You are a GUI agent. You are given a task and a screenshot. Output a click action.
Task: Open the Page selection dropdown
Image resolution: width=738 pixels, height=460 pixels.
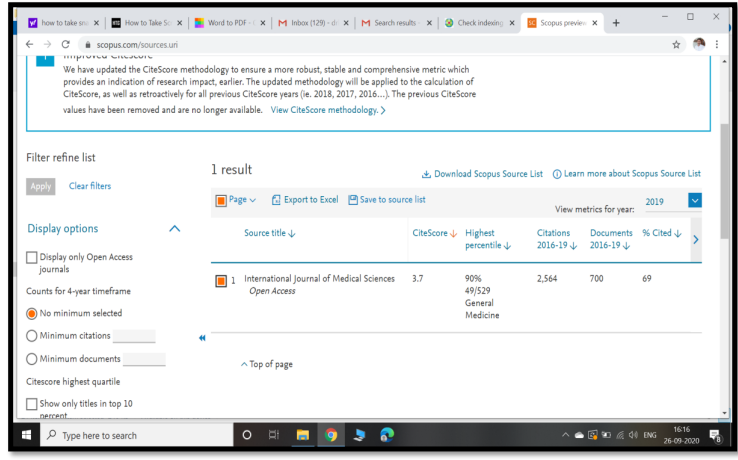236,200
